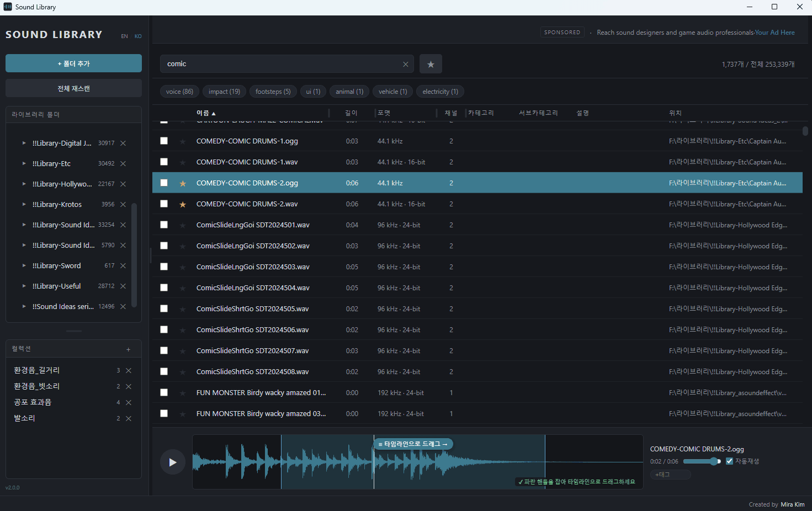Remove !!Library-Krotos folder with X
Viewport: 812px width, 511px height.
point(123,204)
